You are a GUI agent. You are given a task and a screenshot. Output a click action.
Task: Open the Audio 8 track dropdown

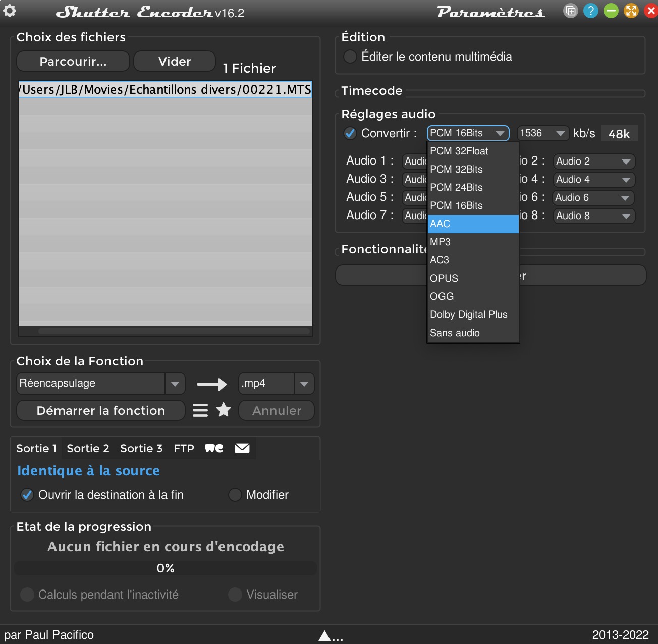click(x=594, y=216)
